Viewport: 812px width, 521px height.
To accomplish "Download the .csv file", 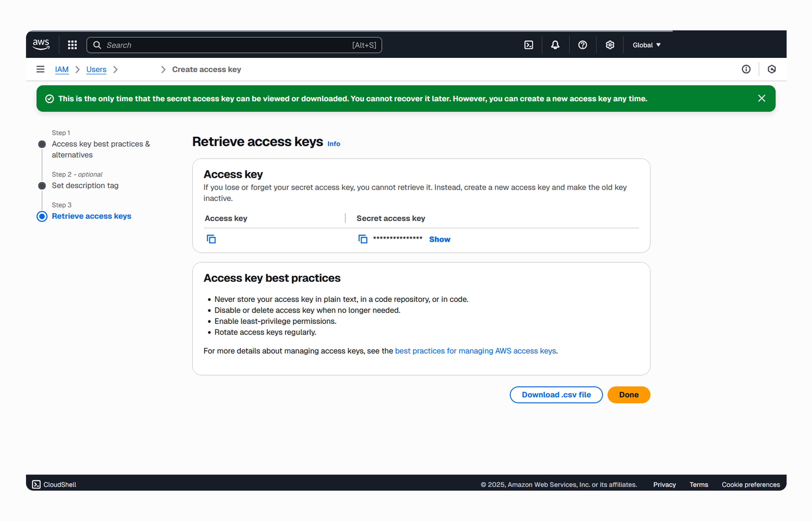I will click(556, 395).
